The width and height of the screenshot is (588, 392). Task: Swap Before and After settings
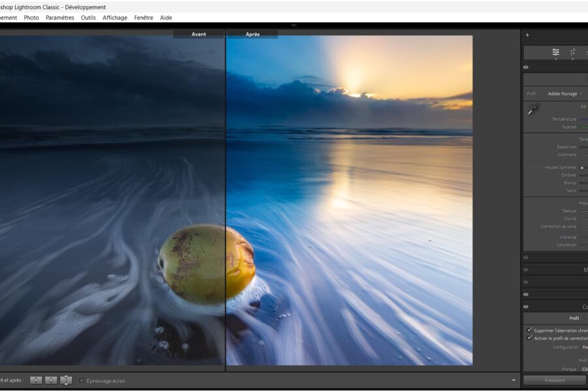pyautogui.click(x=66, y=380)
